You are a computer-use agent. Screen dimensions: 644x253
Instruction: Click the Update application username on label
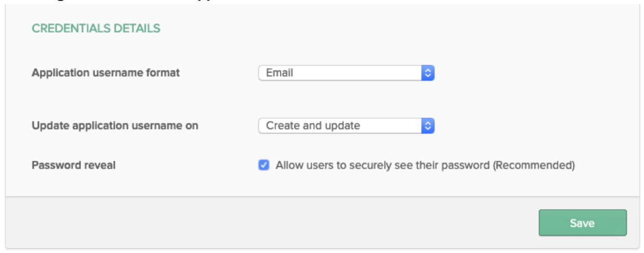115,125
